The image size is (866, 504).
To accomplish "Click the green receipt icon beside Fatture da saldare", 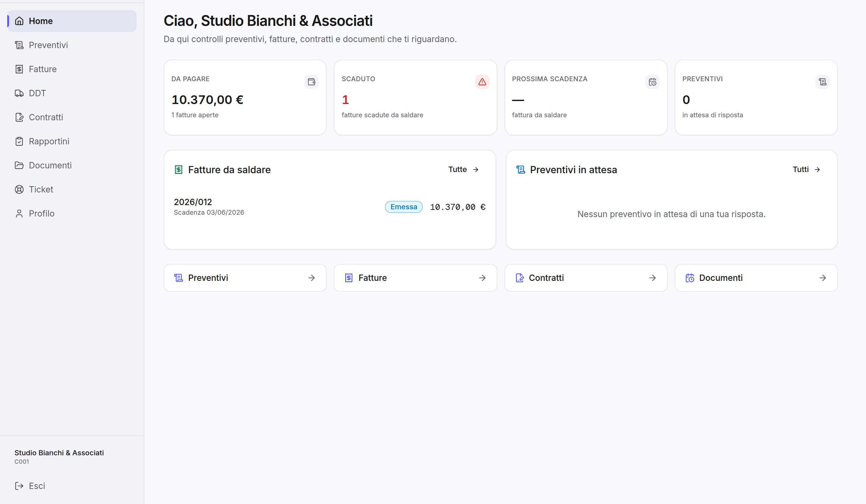I will pyautogui.click(x=178, y=170).
